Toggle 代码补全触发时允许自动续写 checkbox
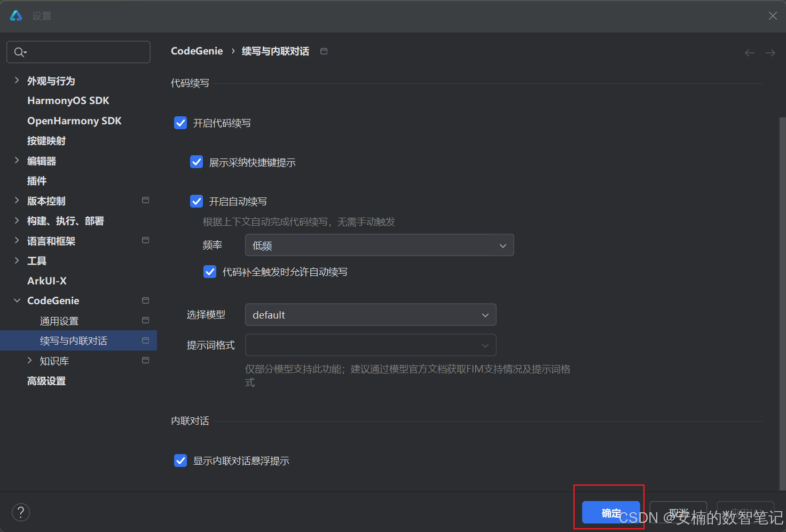Viewport: 786px width, 532px height. 210,272
